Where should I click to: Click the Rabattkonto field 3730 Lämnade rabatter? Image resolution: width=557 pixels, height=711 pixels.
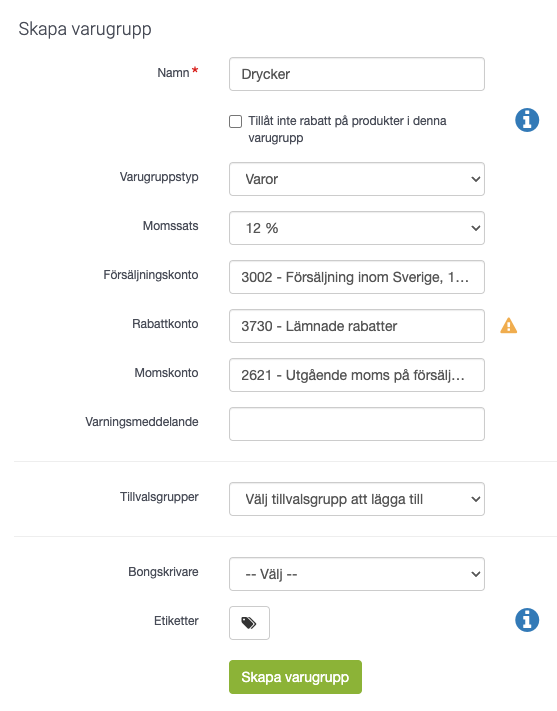[357, 326]
